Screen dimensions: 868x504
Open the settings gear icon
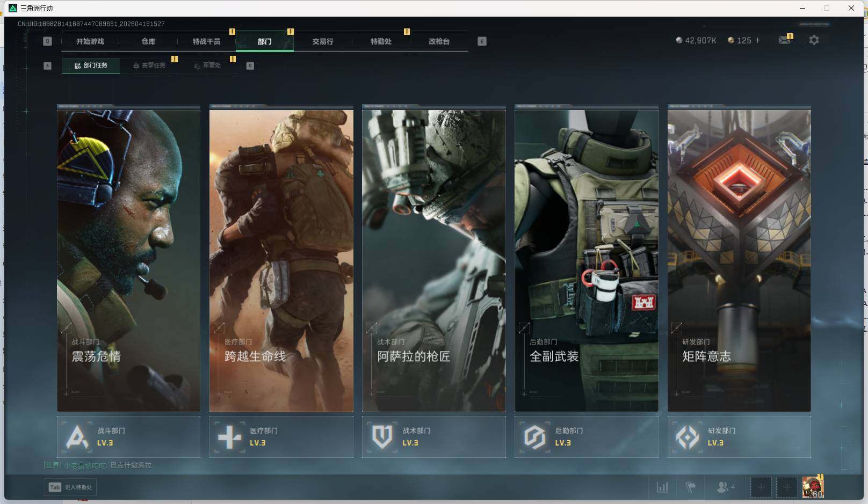click(x=814, y=40)
